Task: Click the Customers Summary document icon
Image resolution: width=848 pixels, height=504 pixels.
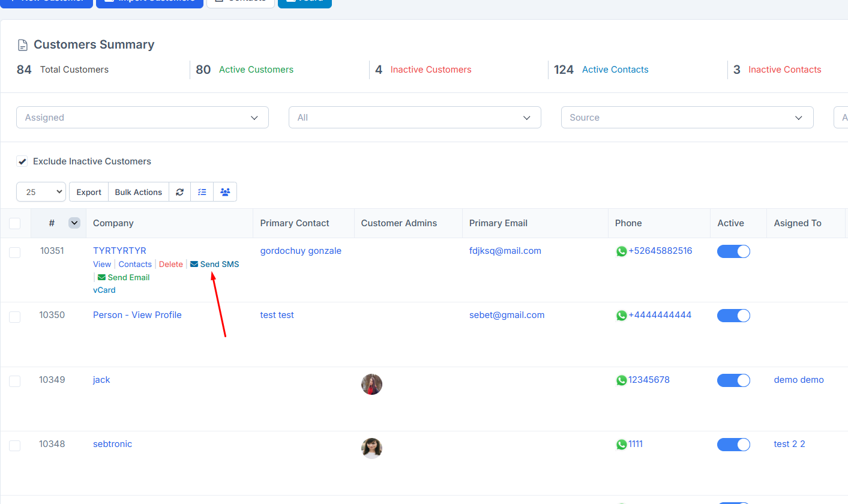Action: point(22,44)
